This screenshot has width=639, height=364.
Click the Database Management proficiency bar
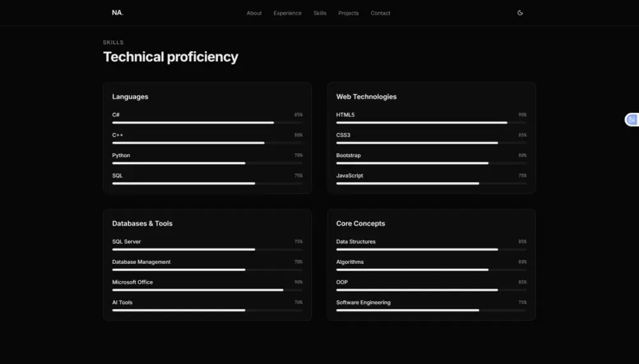(208, 269)
